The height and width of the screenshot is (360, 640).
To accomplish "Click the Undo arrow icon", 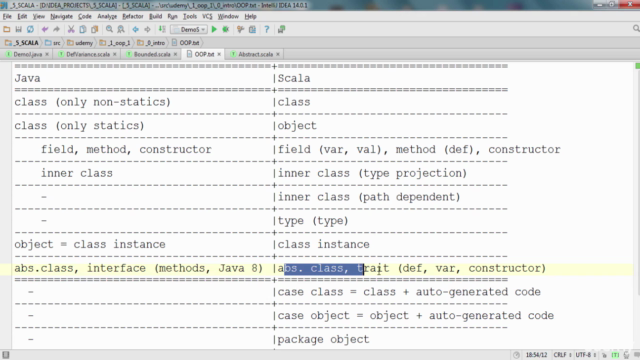I will [44, 29].
